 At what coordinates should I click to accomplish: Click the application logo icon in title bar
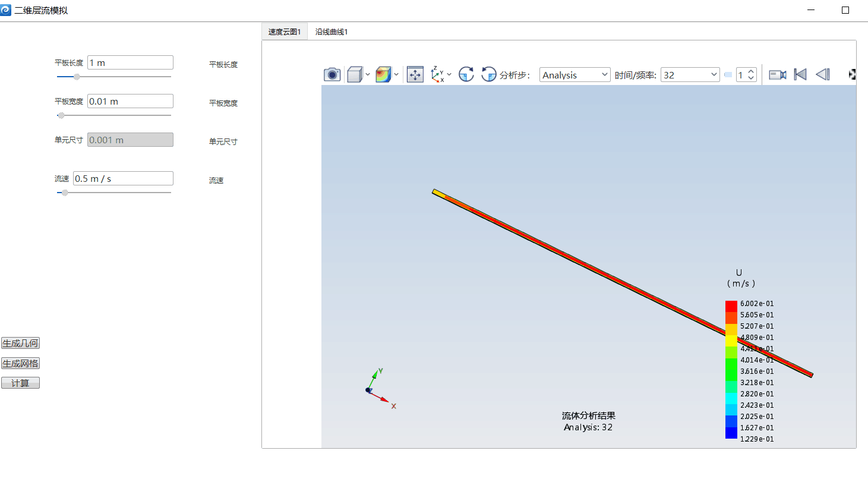click(6, 10)
